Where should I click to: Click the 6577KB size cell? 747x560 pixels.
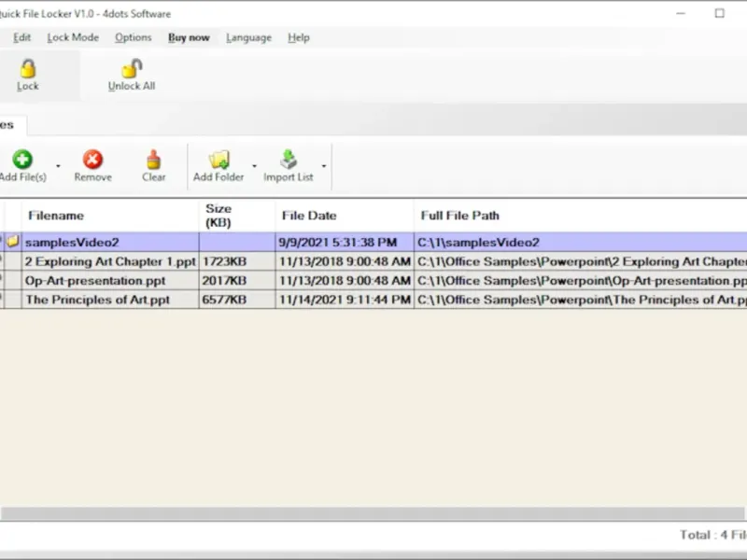tap(237, 300)
